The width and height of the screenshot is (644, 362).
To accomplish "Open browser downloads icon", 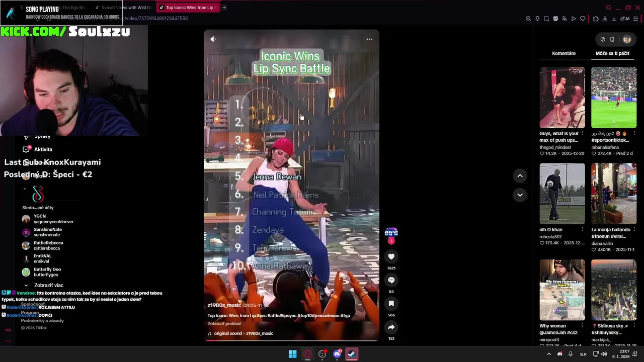I will 614,19.
